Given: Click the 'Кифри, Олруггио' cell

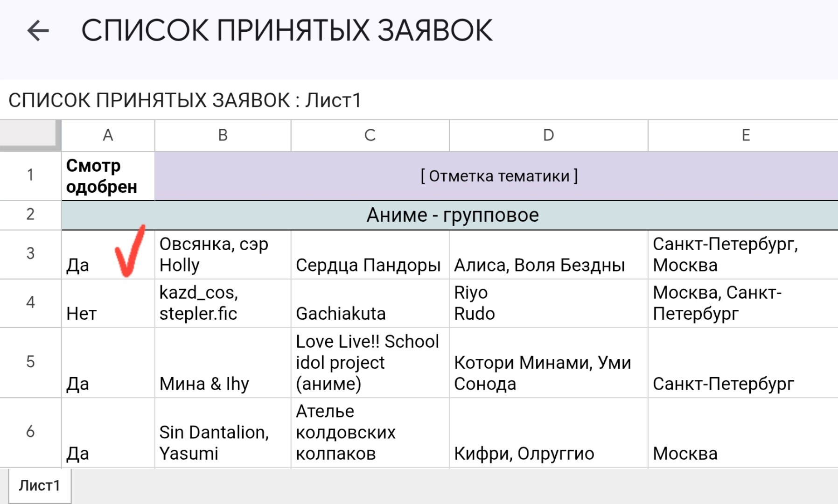Looking at the screenshot, I should [x=549, y=433].
